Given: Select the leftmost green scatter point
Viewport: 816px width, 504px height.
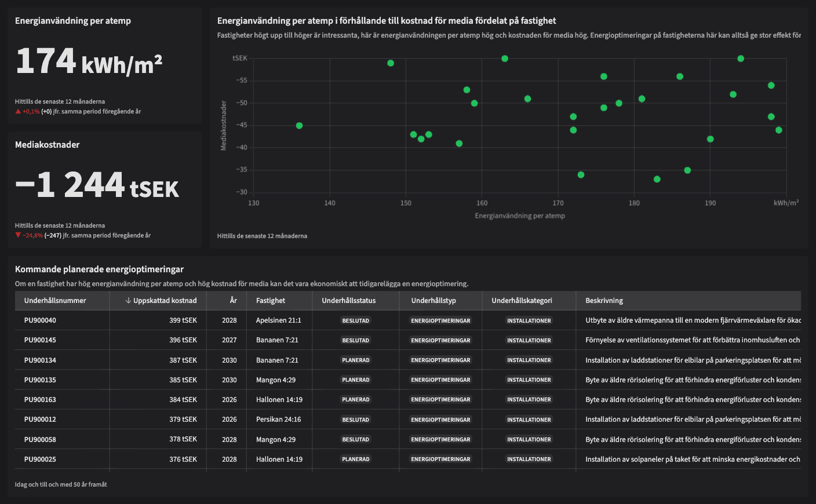Looking at the screenshot, I should pyautogui.click(x=299, y=126).
